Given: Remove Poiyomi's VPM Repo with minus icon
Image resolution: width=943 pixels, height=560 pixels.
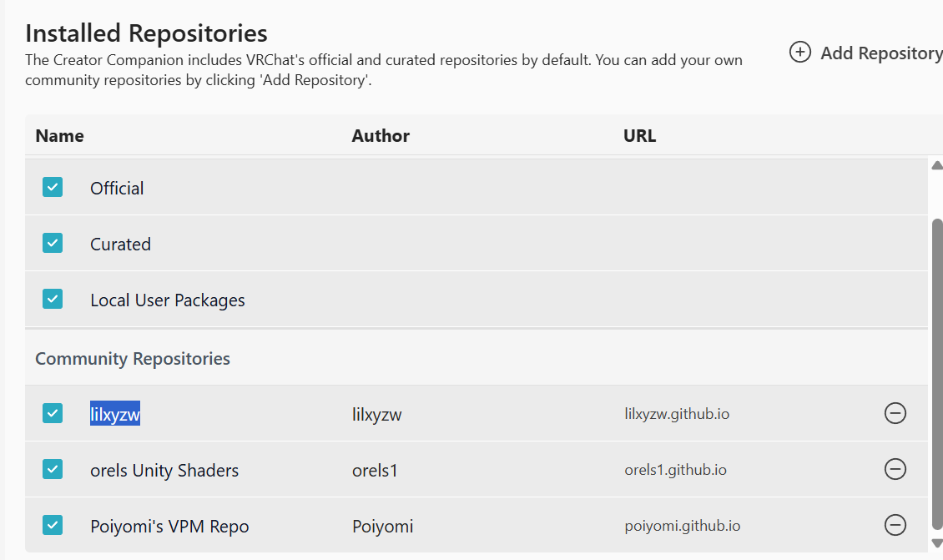Looking at the screenshot, I should coord(895,525).
